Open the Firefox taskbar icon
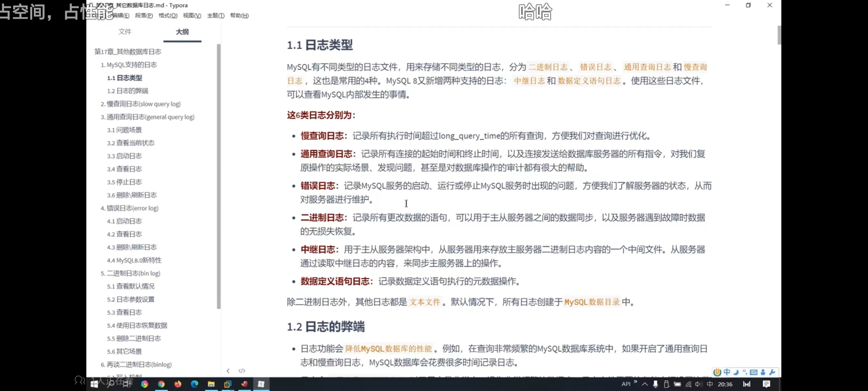 coord(178,384)
